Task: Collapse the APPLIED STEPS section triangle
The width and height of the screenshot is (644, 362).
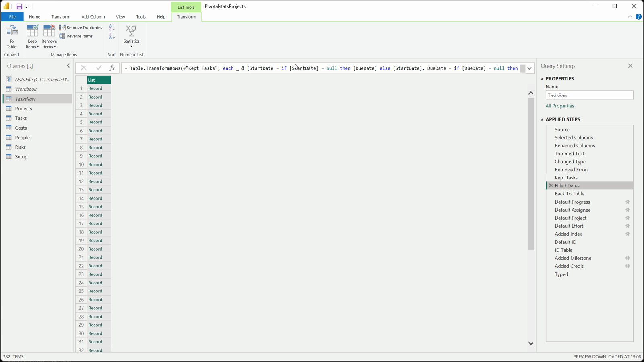Action: pos(542,119)
